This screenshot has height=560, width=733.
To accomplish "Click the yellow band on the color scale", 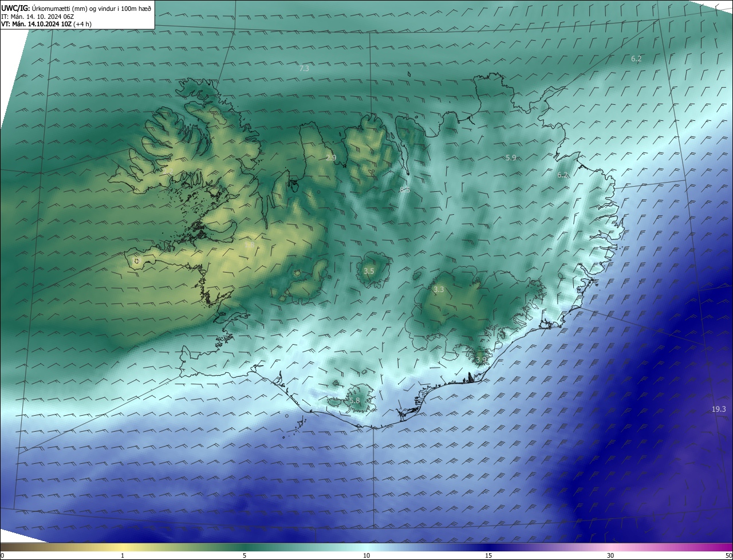I will click(x=123, y=548).
